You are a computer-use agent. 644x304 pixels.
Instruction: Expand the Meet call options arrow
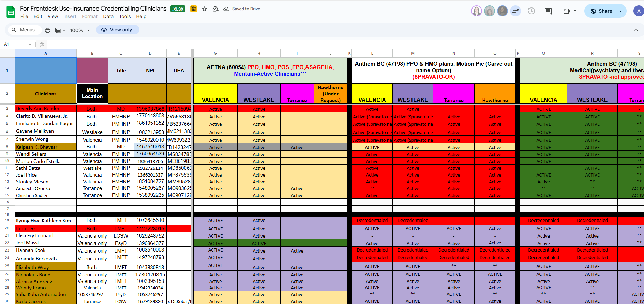point(575,11)
